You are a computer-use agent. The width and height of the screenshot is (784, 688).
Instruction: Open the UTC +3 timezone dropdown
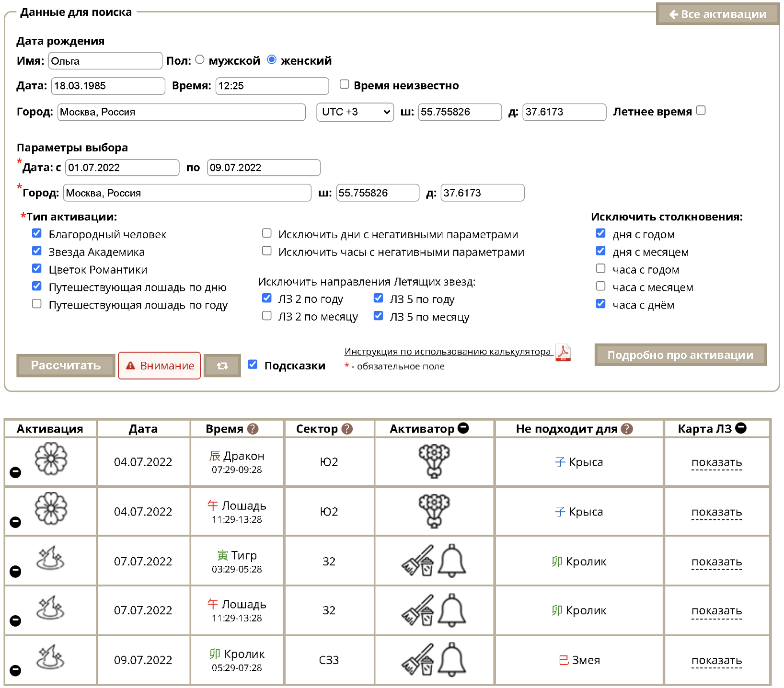click(355, 112)
